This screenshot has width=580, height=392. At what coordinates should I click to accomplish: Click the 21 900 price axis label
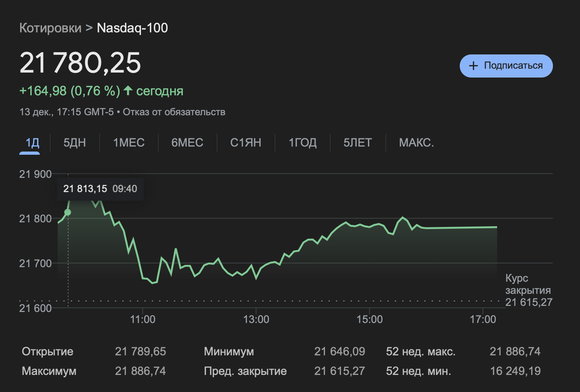pos(35,174)
